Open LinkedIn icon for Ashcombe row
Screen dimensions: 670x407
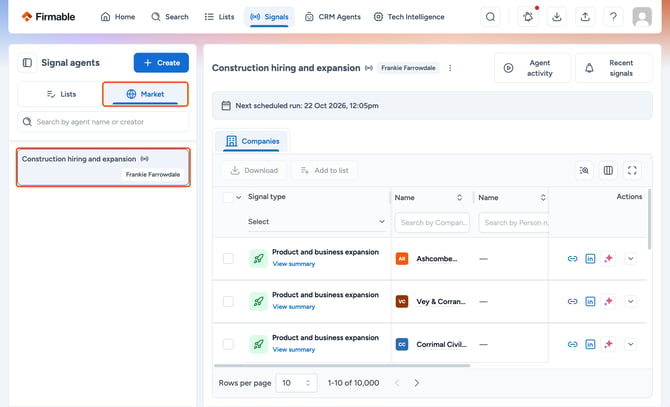click(x=590, y=259)
